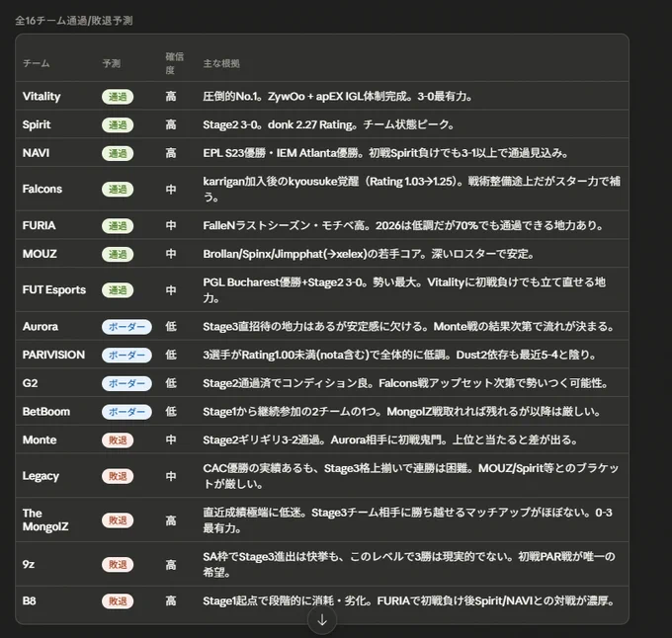Click Falcons reasoning about karrigan and kyousuke
Viewport: 672px width, 638px height.
(411, 189)
